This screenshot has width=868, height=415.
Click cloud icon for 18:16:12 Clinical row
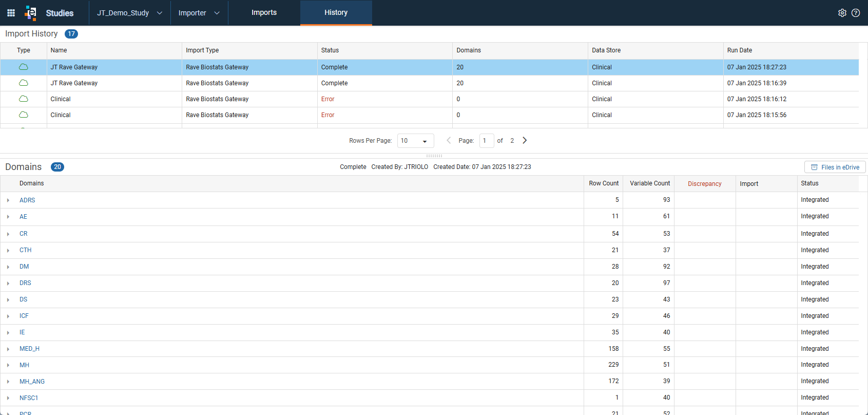point(24,99)
